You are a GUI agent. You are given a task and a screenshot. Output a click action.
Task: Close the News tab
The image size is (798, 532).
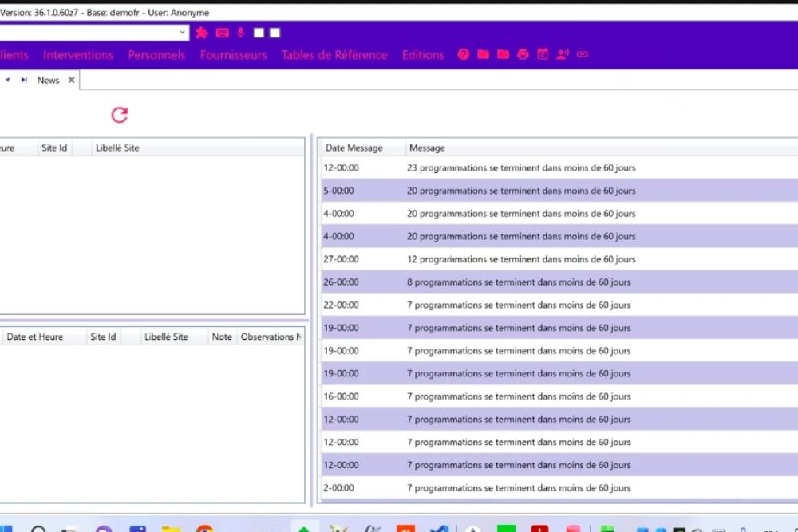click(71, 80)
